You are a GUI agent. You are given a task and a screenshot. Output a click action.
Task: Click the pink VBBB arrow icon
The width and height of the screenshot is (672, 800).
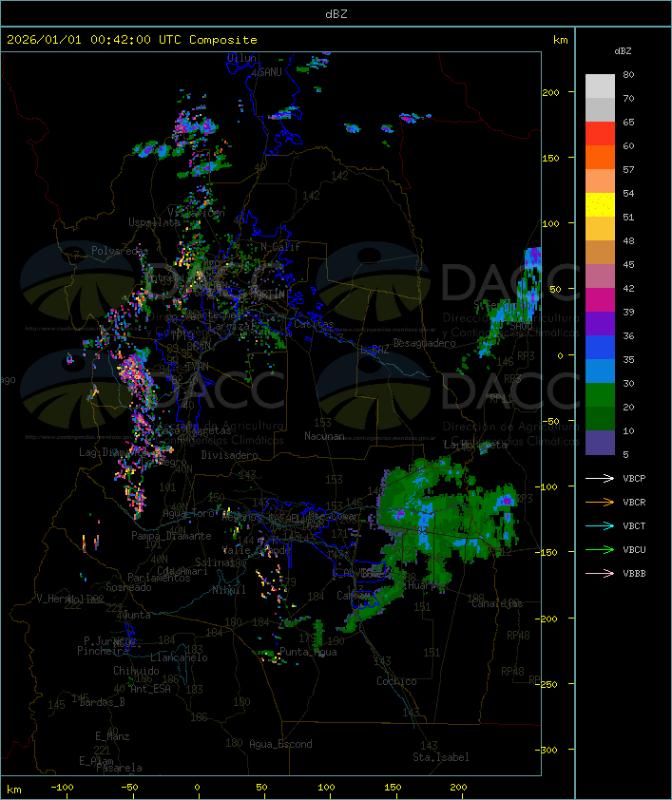point(600,574)
